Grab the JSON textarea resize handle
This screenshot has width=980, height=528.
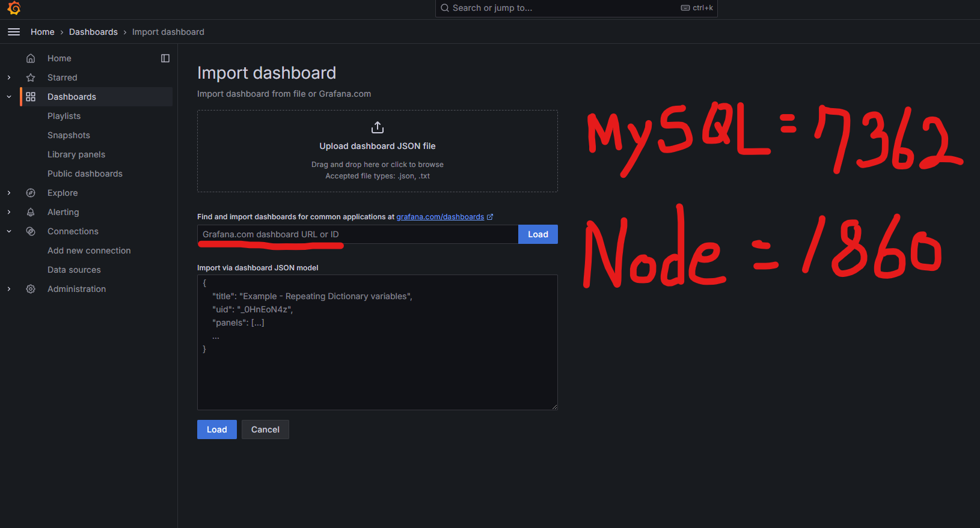click(554, 407)
